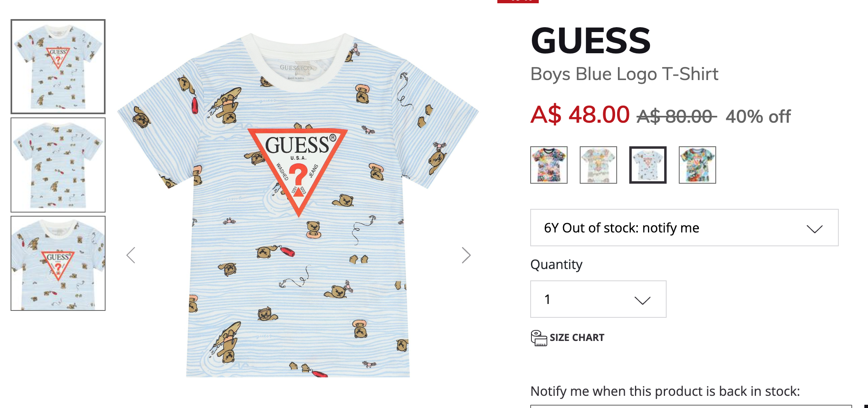Expand the quantity chevron arrow
The image size is (868, 408).
click(x=642, y=300)
